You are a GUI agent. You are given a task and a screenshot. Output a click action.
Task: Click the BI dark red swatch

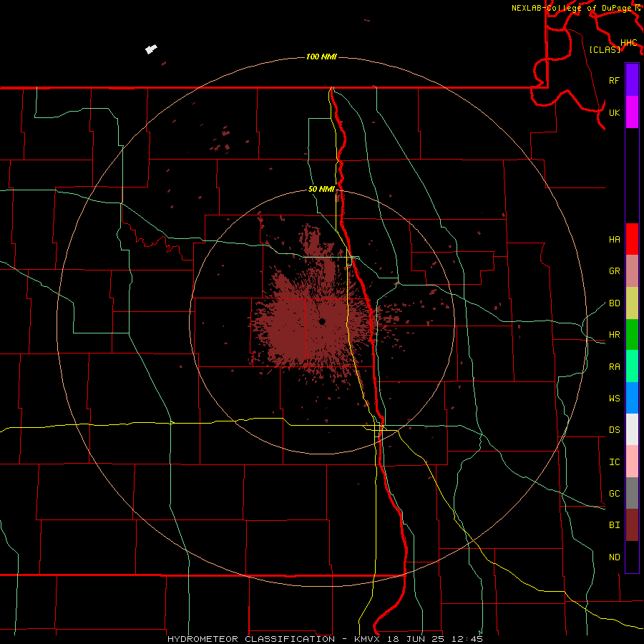[x=632, y=525]
